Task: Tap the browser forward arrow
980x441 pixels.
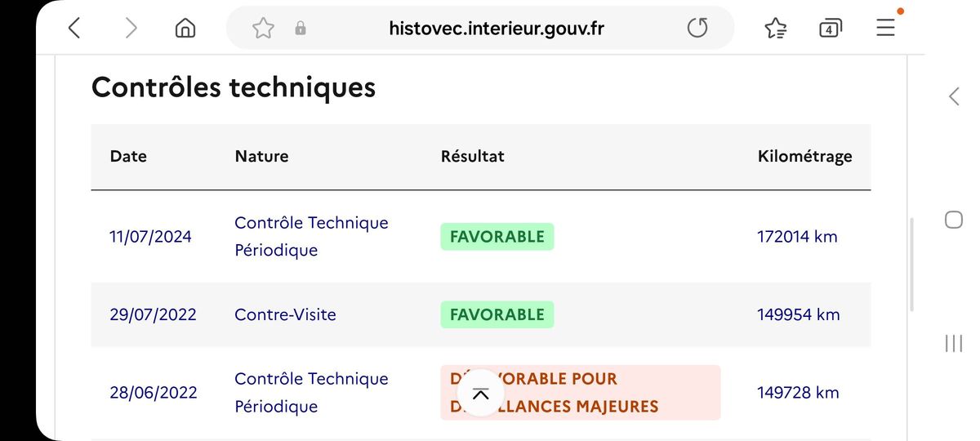Action: (x=131, y=29)
